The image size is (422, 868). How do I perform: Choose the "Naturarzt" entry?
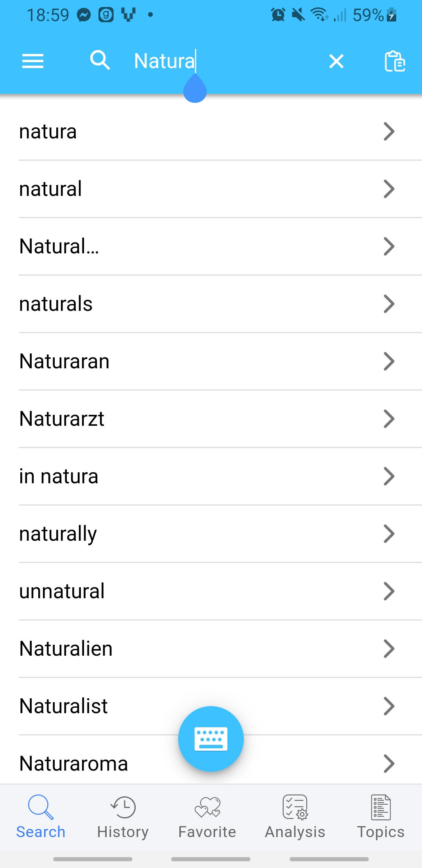pyautogui.click(x=62, y=419)
